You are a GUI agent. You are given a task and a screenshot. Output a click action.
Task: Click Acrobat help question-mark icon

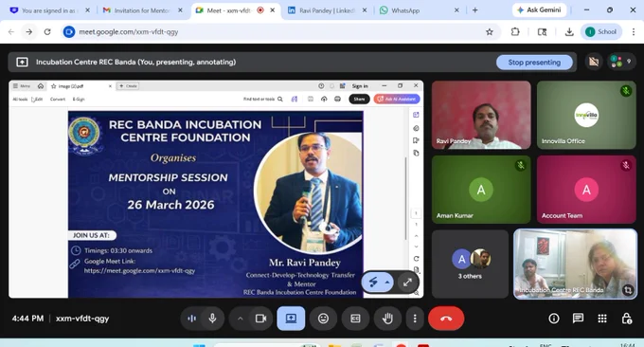click(321, 86)
